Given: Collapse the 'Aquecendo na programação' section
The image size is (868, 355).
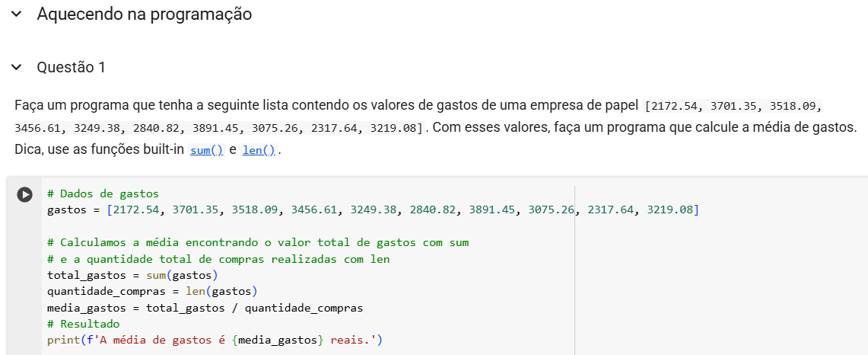Looking at the screenshot, I should click(16, 14).
